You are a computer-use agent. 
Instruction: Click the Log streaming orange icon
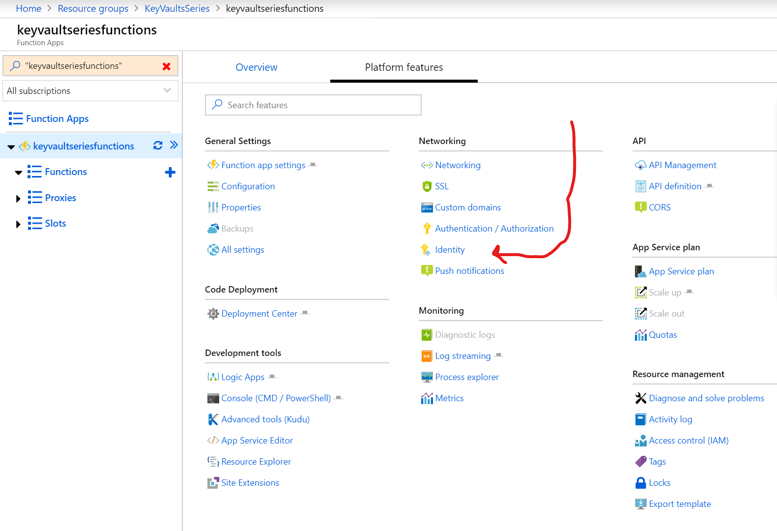tap(427, 356)
